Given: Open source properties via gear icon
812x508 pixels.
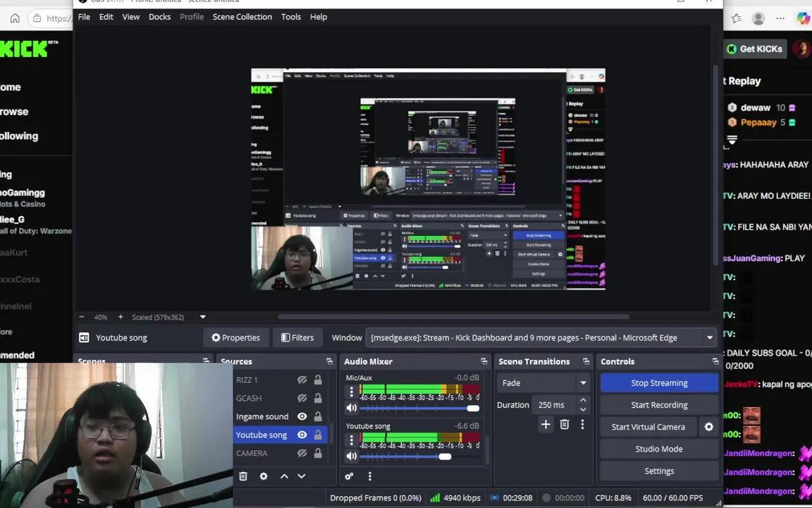Looking at the screenshot, I should coord(264,476).
